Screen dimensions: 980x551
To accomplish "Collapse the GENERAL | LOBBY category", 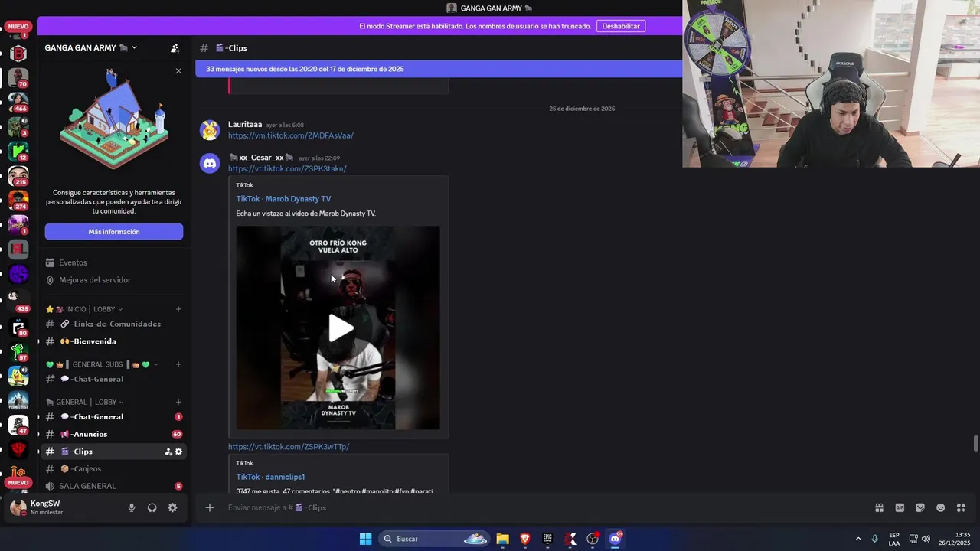I will [85, 402].
